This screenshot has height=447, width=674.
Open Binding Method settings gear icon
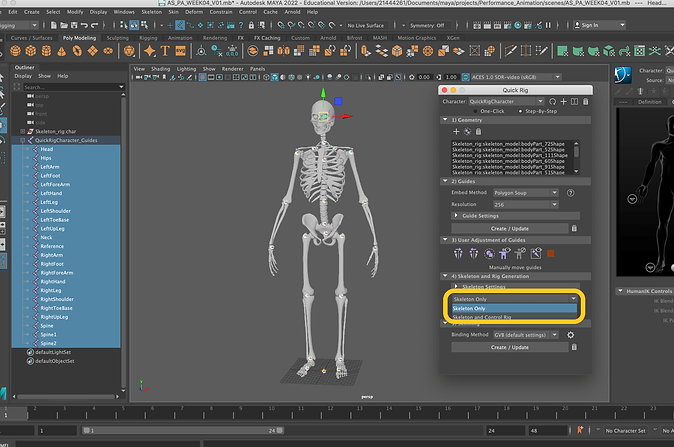tap(570, 335)
